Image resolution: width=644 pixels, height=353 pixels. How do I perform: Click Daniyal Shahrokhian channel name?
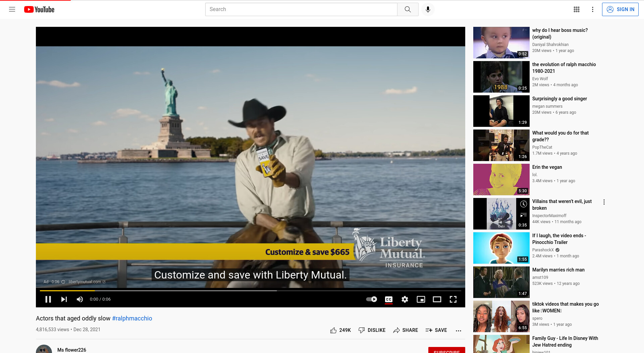[550, 45]
